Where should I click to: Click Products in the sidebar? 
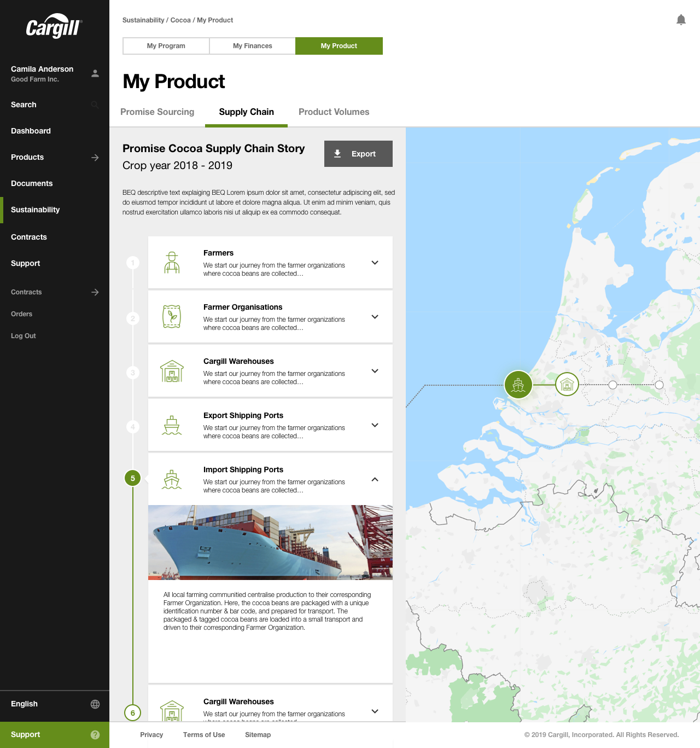pyautogui.click(x=27, y=158)
